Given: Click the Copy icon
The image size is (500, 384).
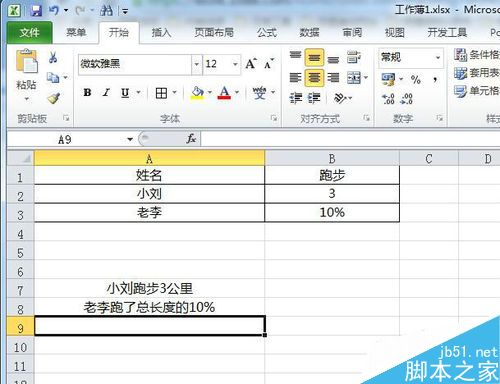Looking at the screenshot, I should [x=52, y=78].
